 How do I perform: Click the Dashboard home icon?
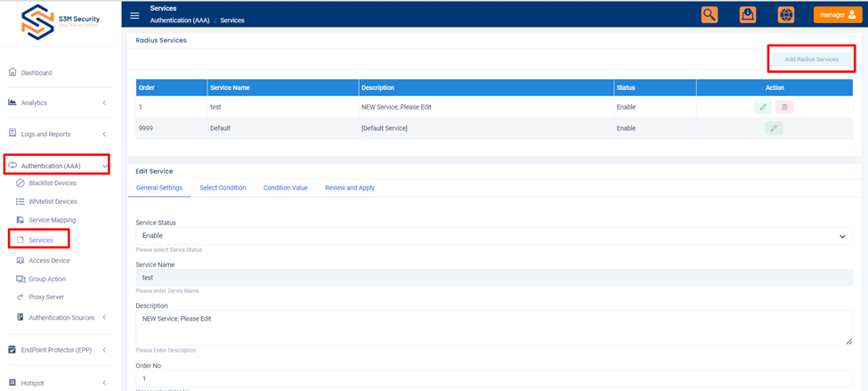(12, 72)
